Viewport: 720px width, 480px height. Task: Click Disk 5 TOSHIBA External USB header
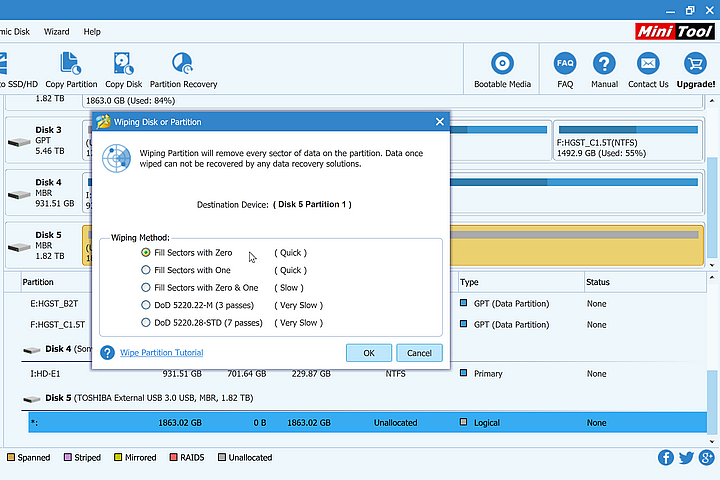pyautogui.click(x=149, y=398)
